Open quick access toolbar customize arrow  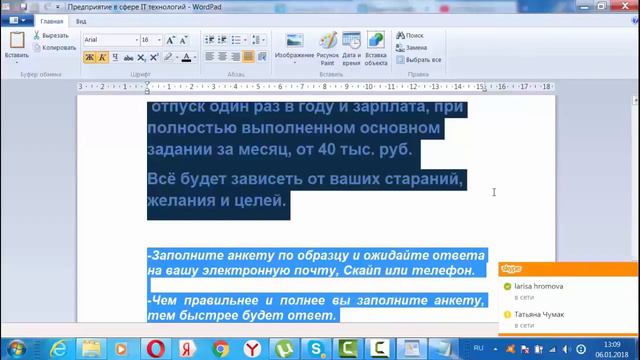(x=58, y=7)
